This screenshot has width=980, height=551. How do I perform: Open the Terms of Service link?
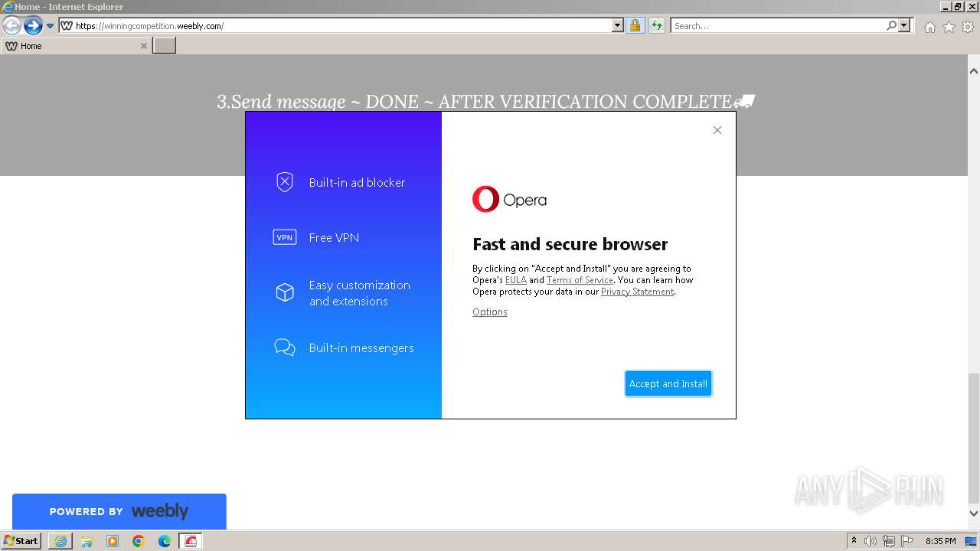(580, 280)
